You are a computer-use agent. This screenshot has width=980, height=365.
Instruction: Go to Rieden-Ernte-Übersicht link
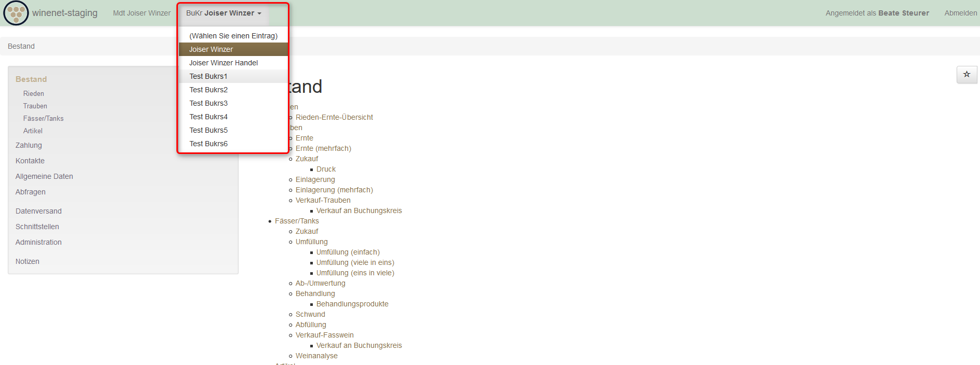pos(334,117)
